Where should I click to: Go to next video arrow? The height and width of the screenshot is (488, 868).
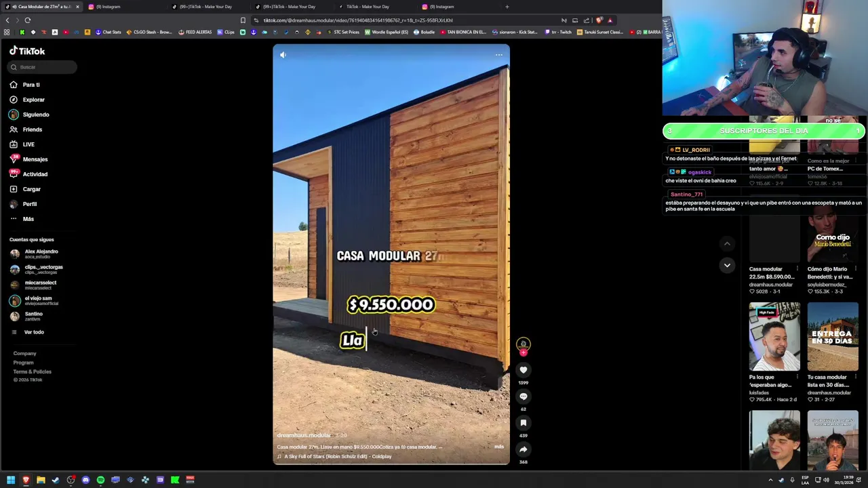point(727,265)
